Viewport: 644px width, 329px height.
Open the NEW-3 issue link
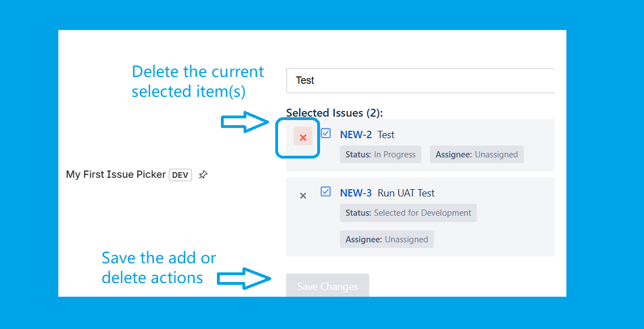coord(356,193)
